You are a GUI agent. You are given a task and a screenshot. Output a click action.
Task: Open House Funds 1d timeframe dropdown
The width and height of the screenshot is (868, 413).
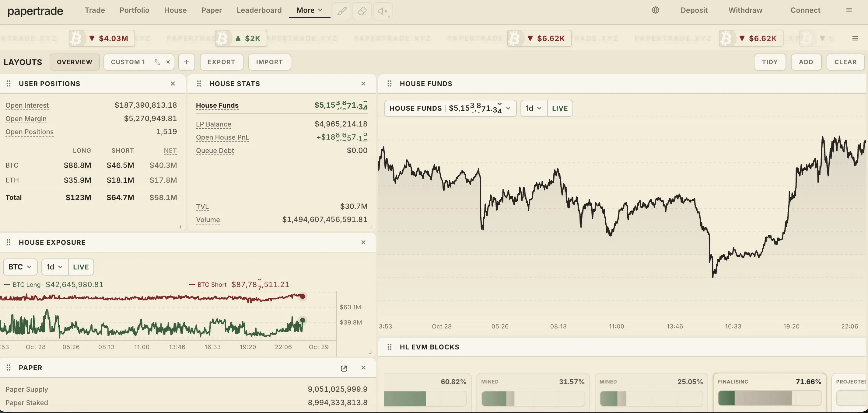point(534,108)
